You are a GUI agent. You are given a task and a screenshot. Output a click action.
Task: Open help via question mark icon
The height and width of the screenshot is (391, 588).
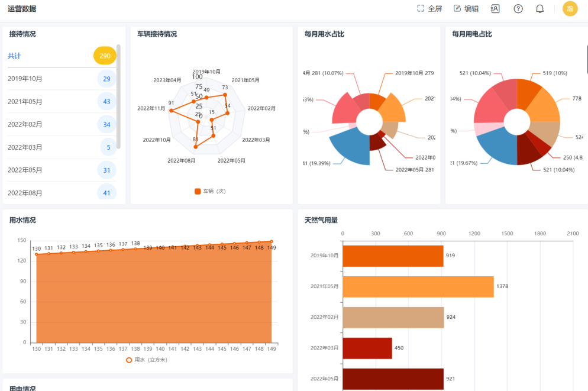click(518, 8)
